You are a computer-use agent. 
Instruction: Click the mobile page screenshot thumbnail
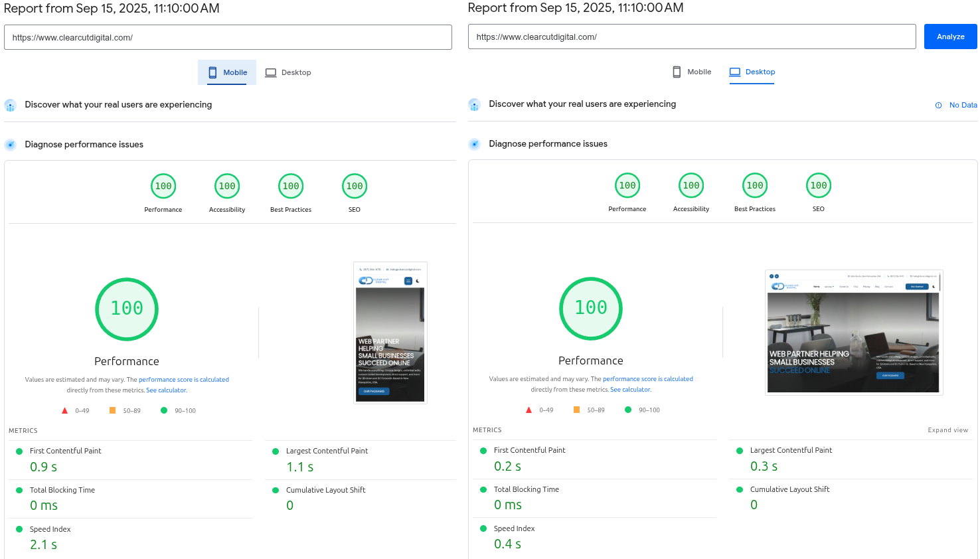tap(390, 333)
